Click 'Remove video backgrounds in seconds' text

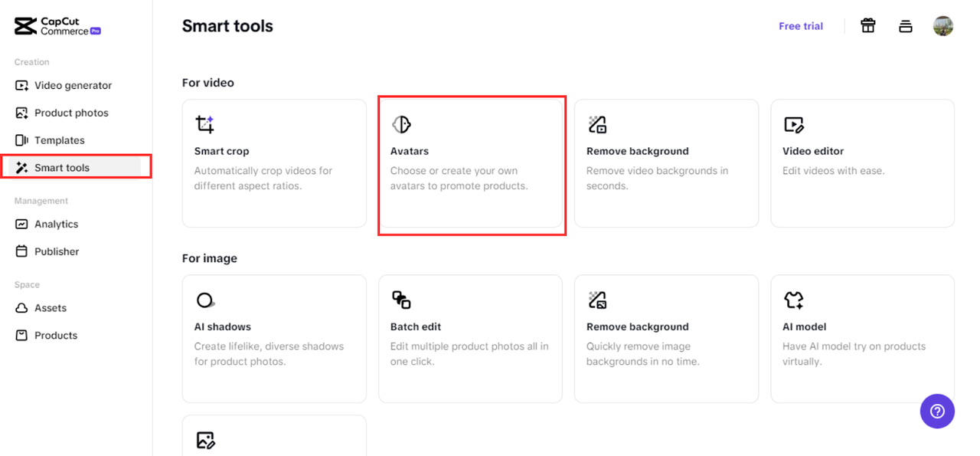[658, 178]
